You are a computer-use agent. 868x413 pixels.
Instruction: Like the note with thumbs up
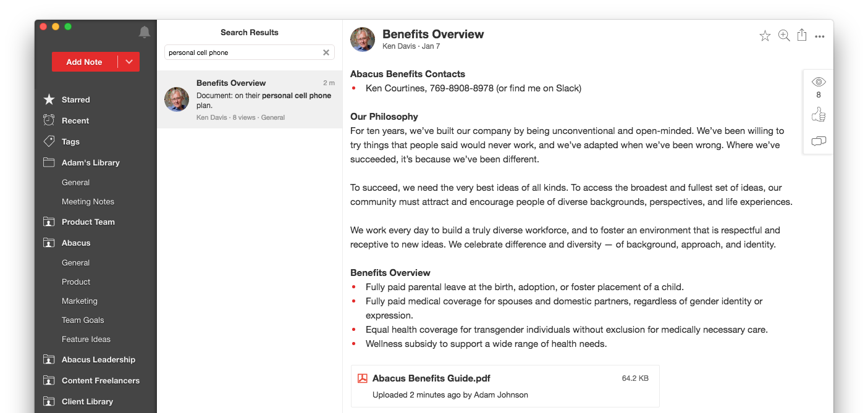[819, 114]
